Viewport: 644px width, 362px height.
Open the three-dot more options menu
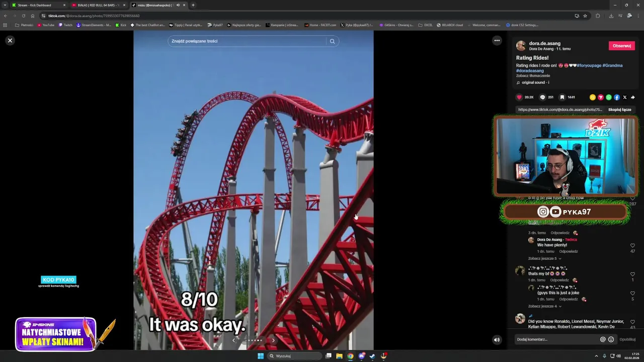[x=497, y=40]
